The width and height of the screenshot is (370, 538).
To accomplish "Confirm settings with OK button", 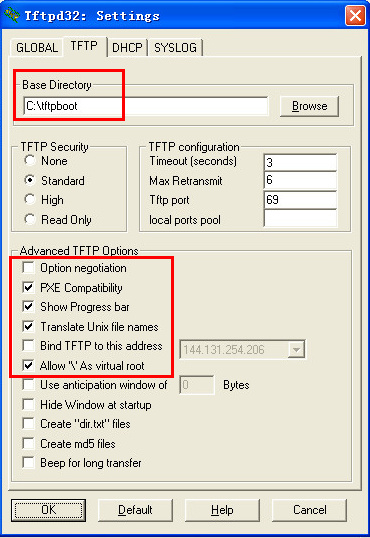I will [48, 510].
